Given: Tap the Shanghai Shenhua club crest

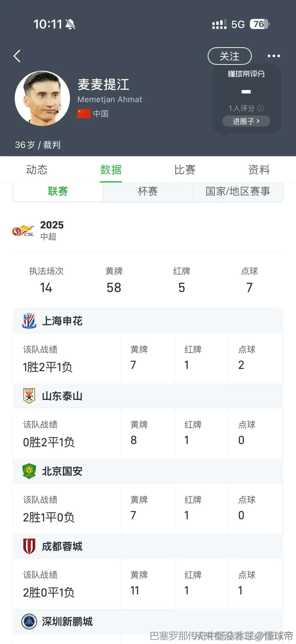Looking at the screenshot, I should [29, 321].
